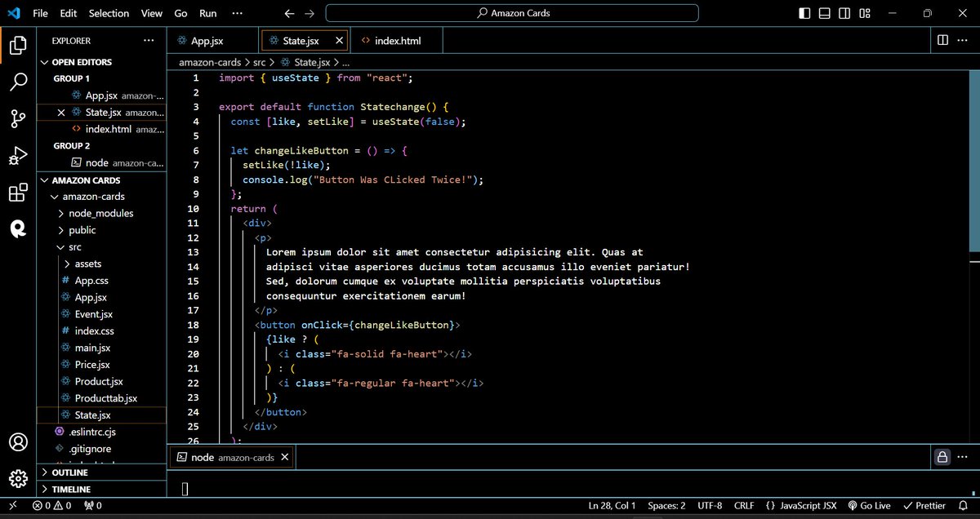Change Spaces: 2 indentation setting
The image size is (980, 519).
[x=667, y=506]
